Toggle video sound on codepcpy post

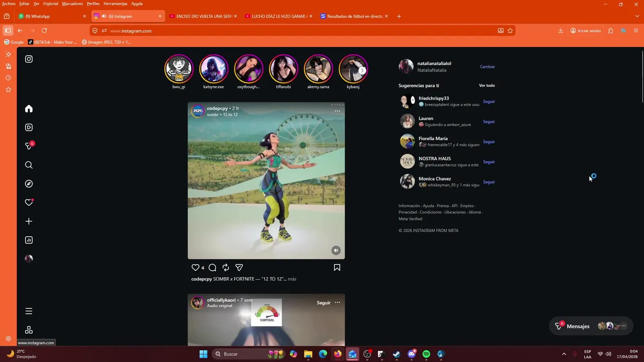336,250
